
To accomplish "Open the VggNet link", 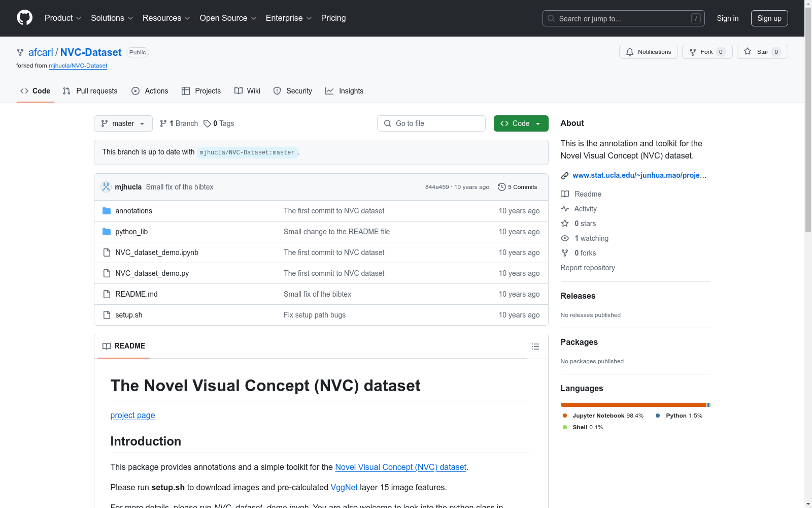I will (x=344, y=487).
